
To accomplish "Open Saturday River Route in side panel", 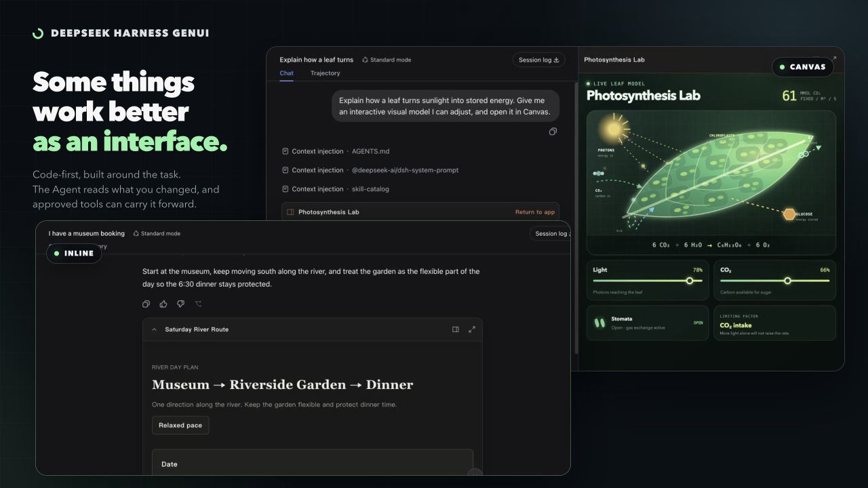I will tap(456, 329).
